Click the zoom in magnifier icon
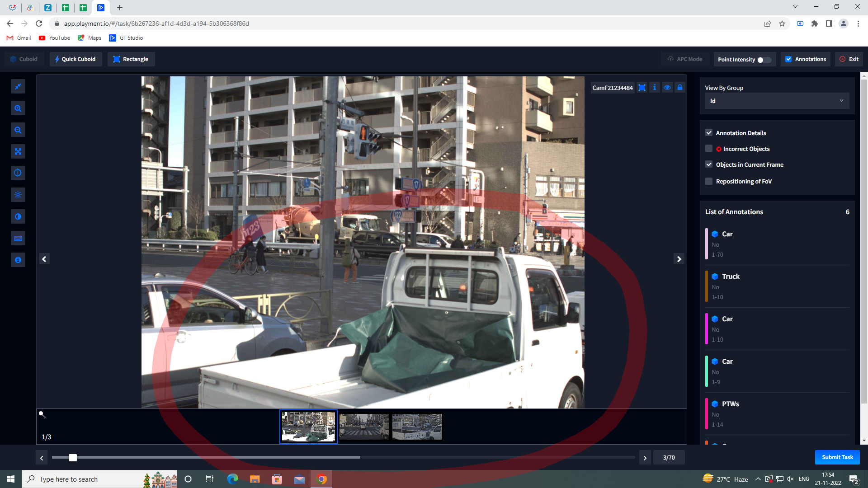The width and height of the screenshot is (868, 488). 18,108
